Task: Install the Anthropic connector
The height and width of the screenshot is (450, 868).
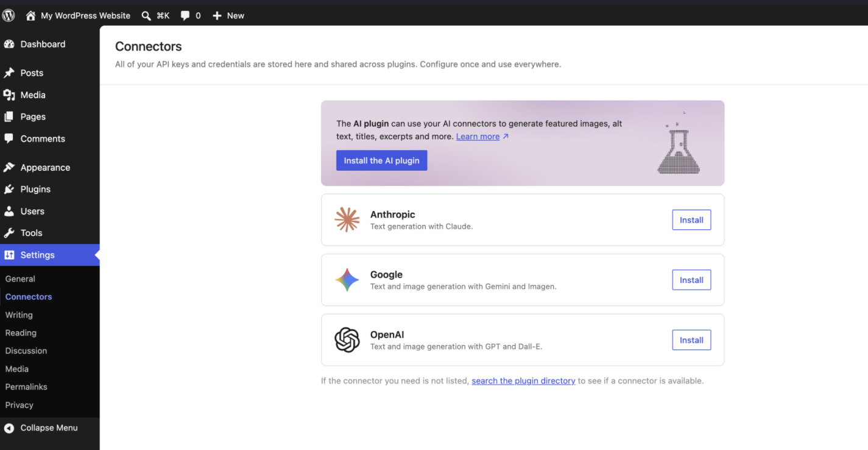Action: [x=691, y=220]
